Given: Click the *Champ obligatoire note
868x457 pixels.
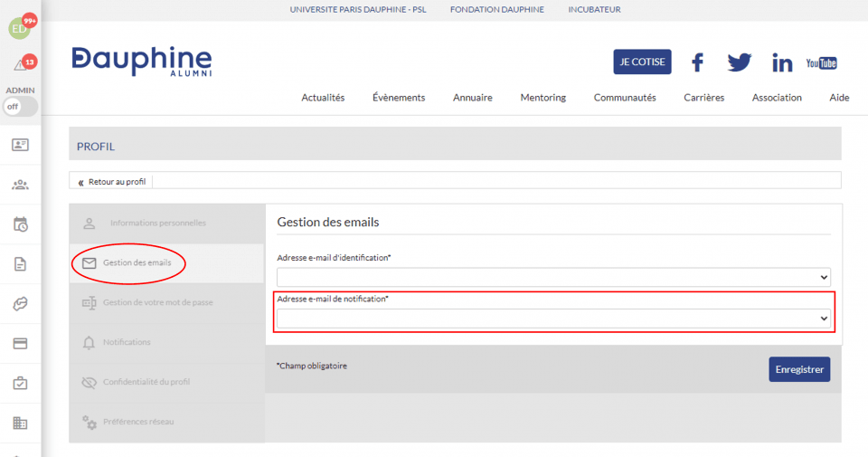Looking at the screenshot, I should click(312, 366).
